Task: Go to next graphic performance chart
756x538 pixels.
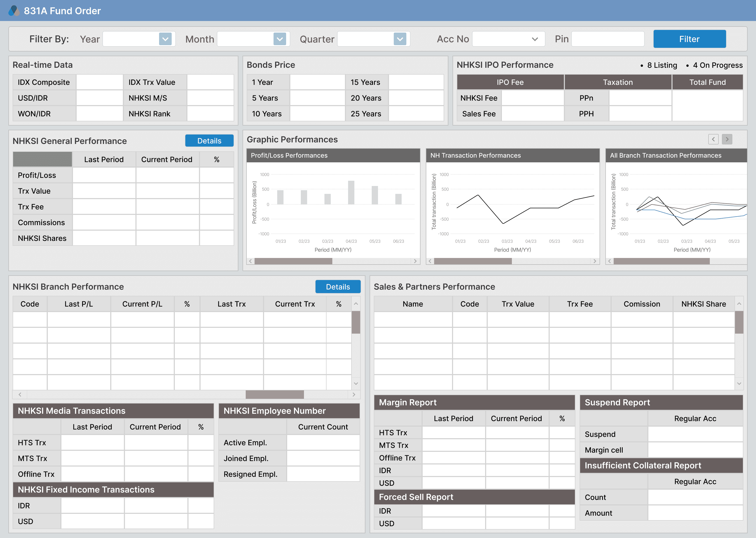Action: (727, 139)
